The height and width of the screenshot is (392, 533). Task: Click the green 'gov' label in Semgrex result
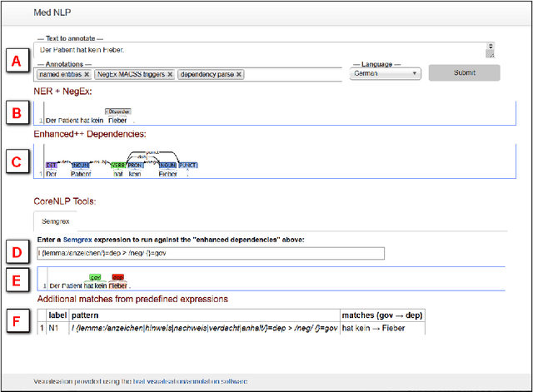click(x=95, y=277)
